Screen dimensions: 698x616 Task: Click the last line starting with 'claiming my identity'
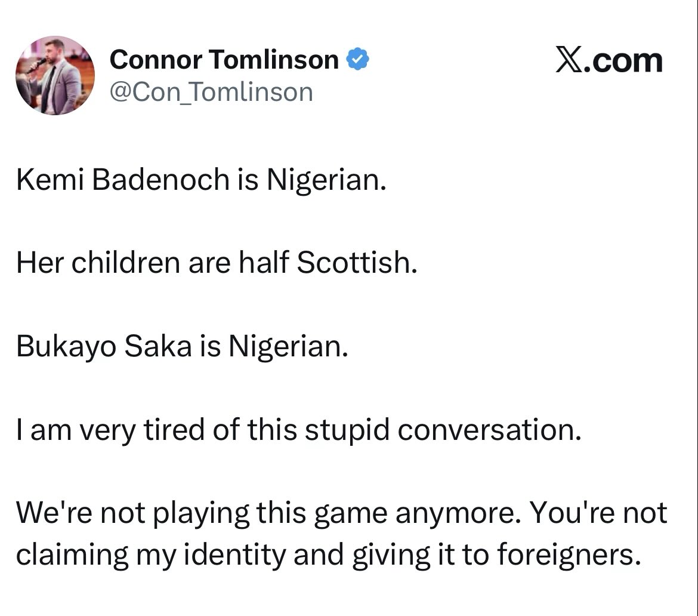(x=329, y=555)
